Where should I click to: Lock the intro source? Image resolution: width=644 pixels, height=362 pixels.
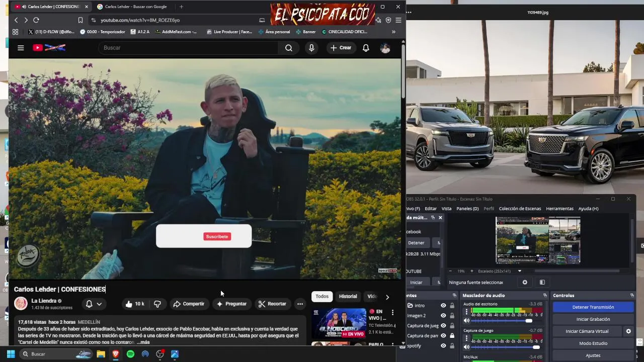pyautogui.click(x=452, y=306)
